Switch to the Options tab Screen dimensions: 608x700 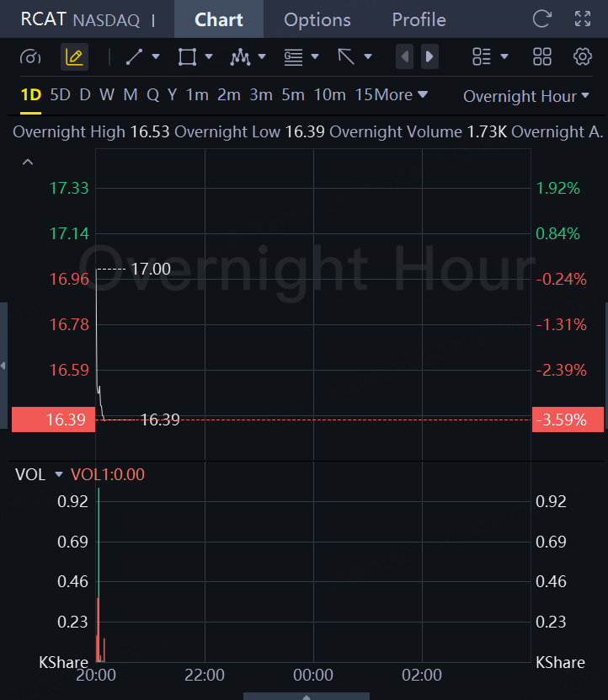(x=317, y=19)
